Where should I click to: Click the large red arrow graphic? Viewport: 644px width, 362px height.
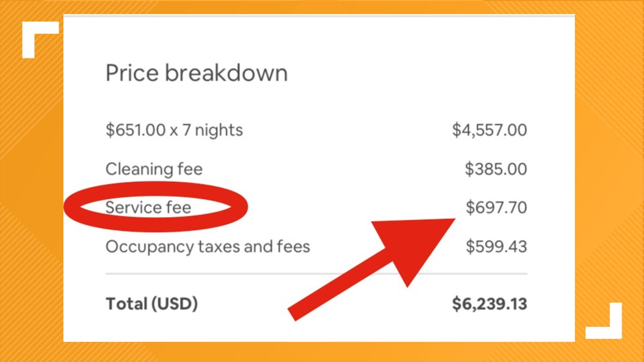372,269
